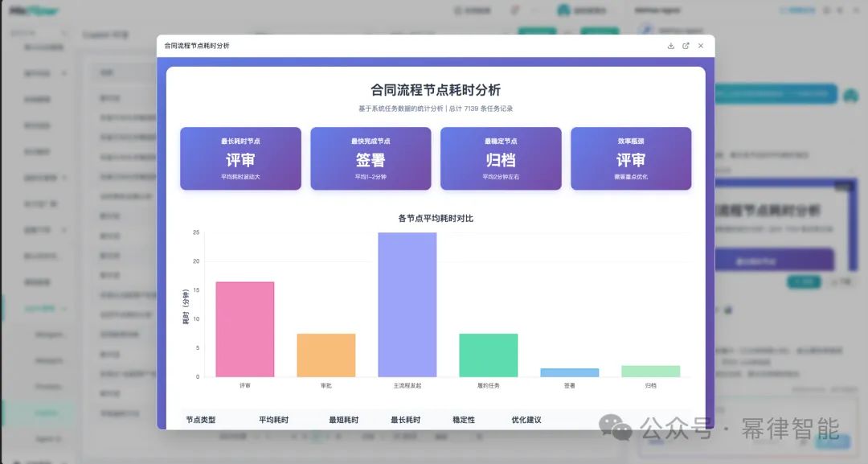Click the 最长耗时 column header
Screen dimensions: 868x464
406,420
